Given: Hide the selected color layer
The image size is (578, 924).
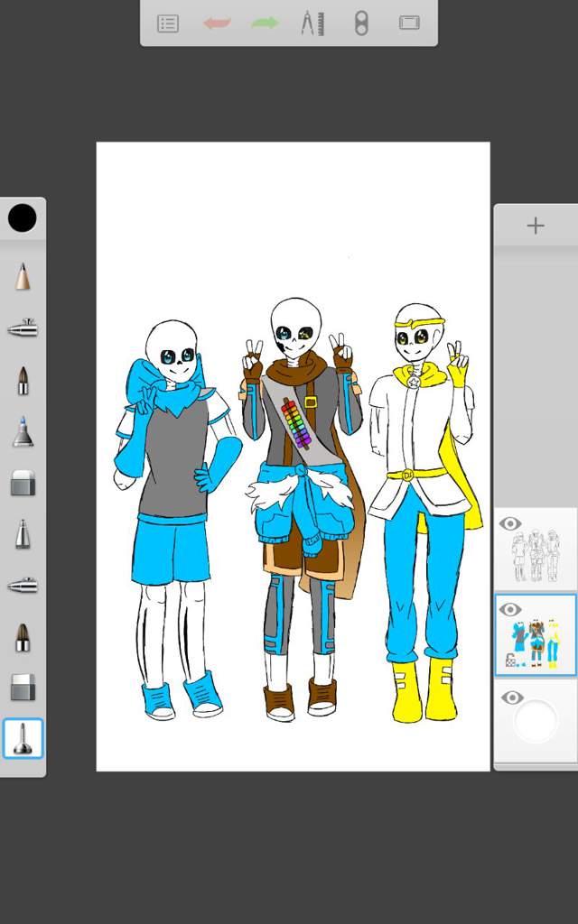Looking at the screenshot, I should pyautogui.click(x=510, y=609).
